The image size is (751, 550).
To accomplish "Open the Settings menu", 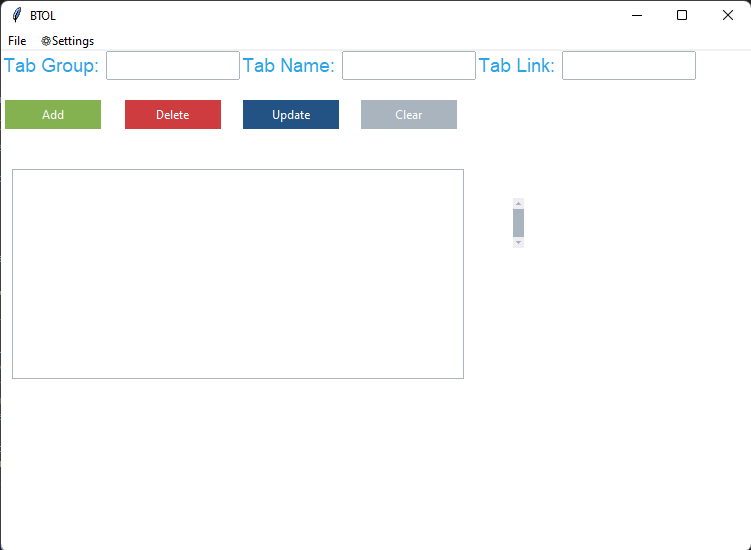I will (68, 41).
